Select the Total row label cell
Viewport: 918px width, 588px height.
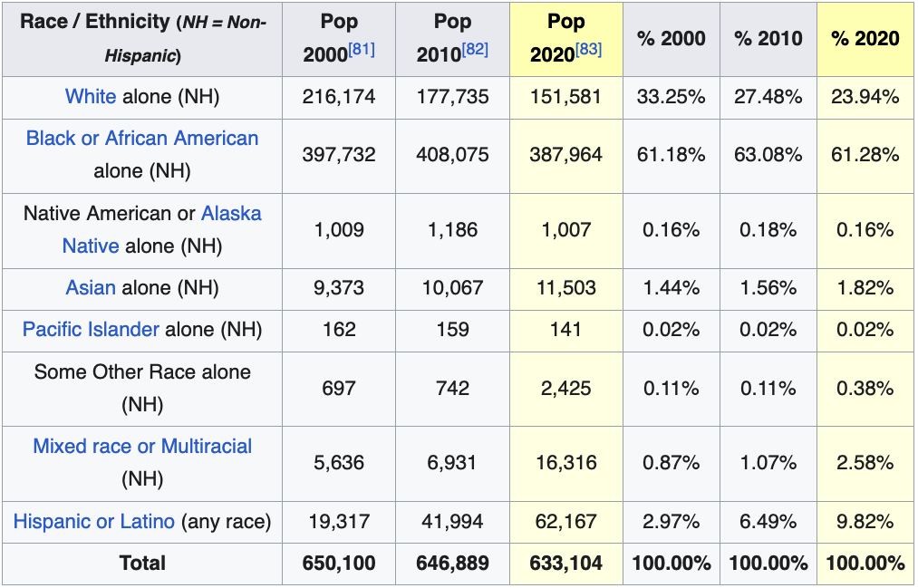pos(142,564)
